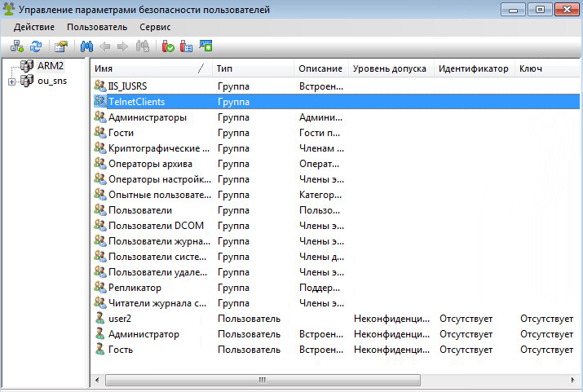Click Гость's key Отсутствует cell
Screen dimensions: 583x392
(546, 350)
